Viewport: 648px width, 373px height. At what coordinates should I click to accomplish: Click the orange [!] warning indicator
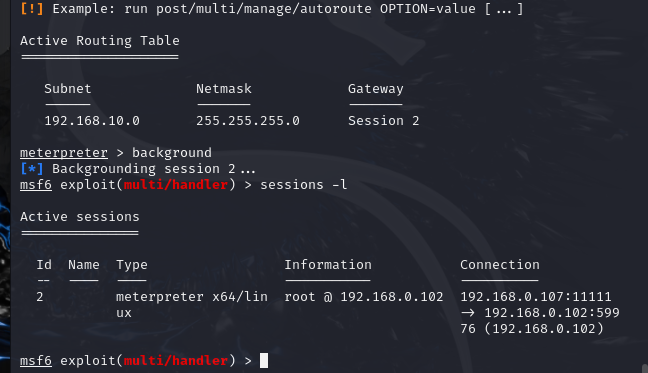point(32,9)
